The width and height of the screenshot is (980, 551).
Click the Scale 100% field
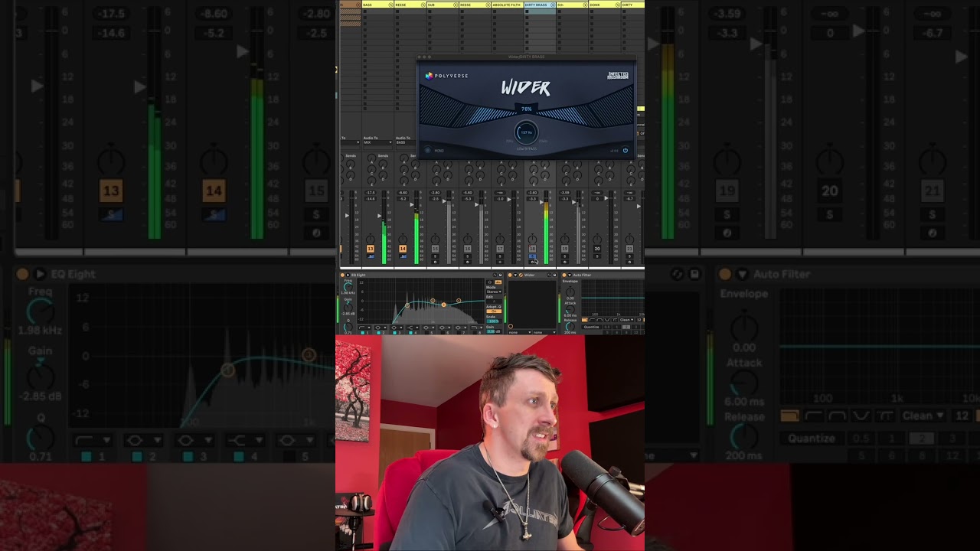click(494, 321)
